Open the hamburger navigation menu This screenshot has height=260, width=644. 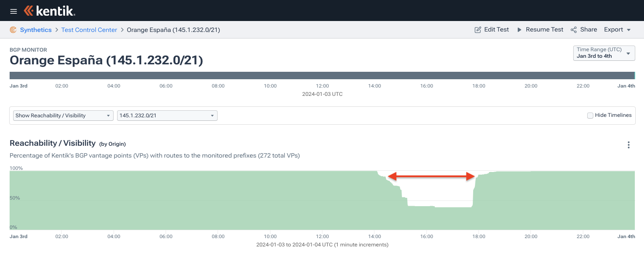pyautogui.click(x=14, y=11)
